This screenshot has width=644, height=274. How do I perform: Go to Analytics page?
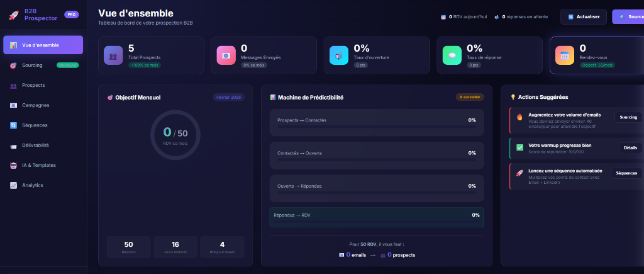pos(43,185)
